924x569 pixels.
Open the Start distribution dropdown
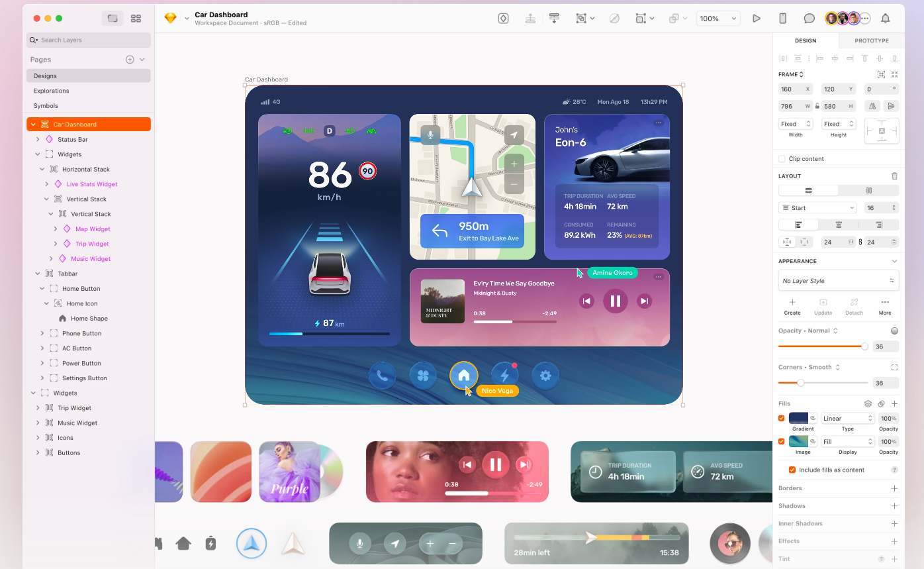[817, 208]
